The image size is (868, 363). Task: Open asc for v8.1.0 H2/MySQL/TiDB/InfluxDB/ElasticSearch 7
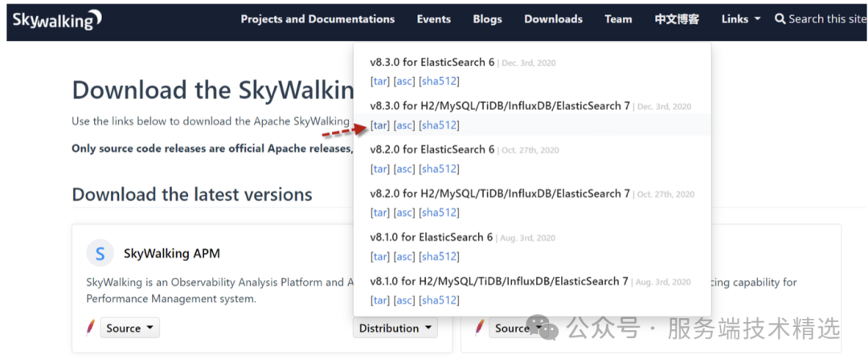pos(404,300)
